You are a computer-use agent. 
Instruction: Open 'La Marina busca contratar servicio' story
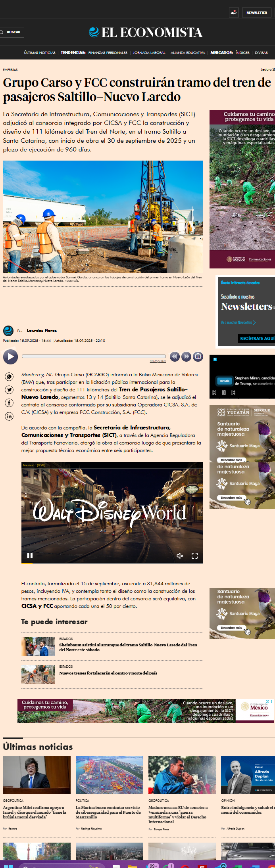coord(108,812)
